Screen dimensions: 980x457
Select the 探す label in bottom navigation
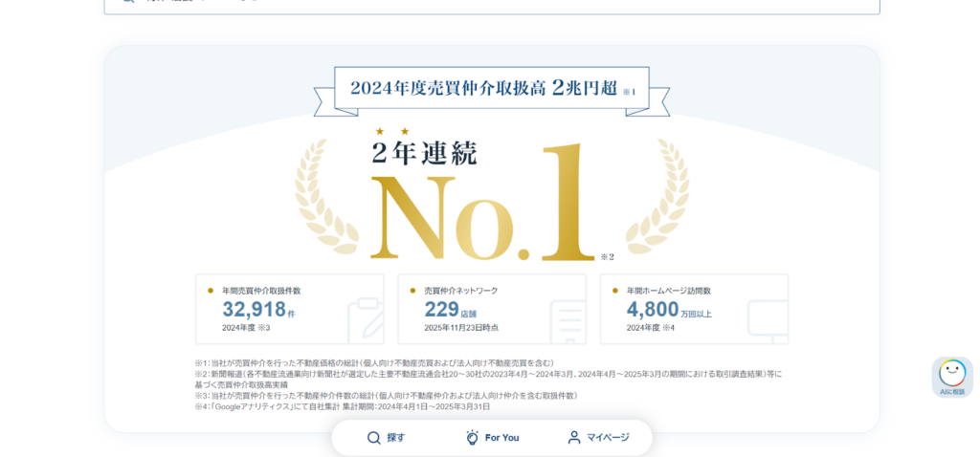coord(396,438)
